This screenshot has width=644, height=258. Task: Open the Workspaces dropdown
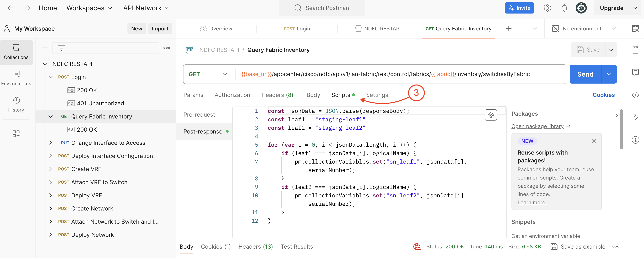[x=89, y=8]
